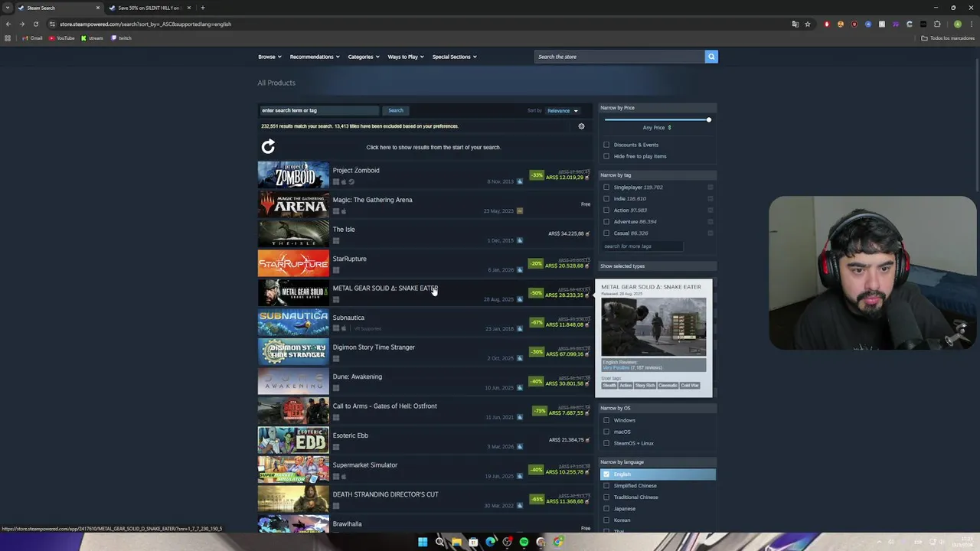Viewport: 980px width, 551px height.
Task: Open File Explorer from the taskbar
Action: pyautogui.click(x=456, y=542)
